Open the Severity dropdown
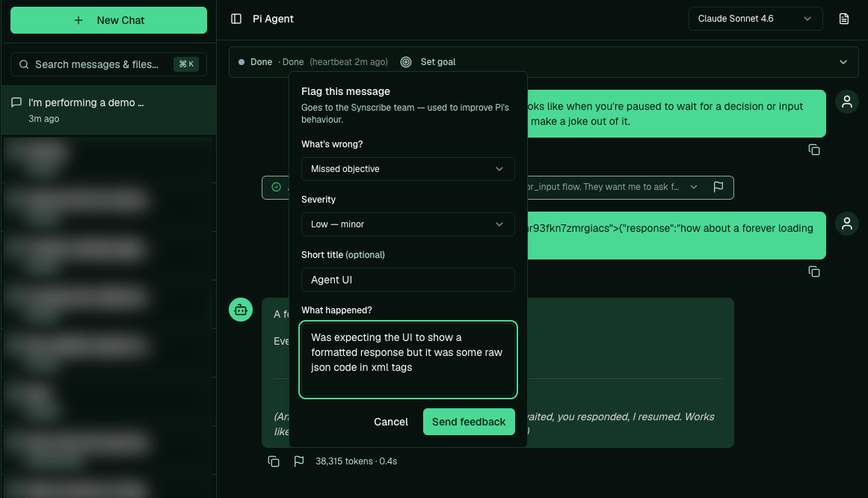The width and height of the screenshot is (868, 498). pyautogui.click(x=408, y=224)
